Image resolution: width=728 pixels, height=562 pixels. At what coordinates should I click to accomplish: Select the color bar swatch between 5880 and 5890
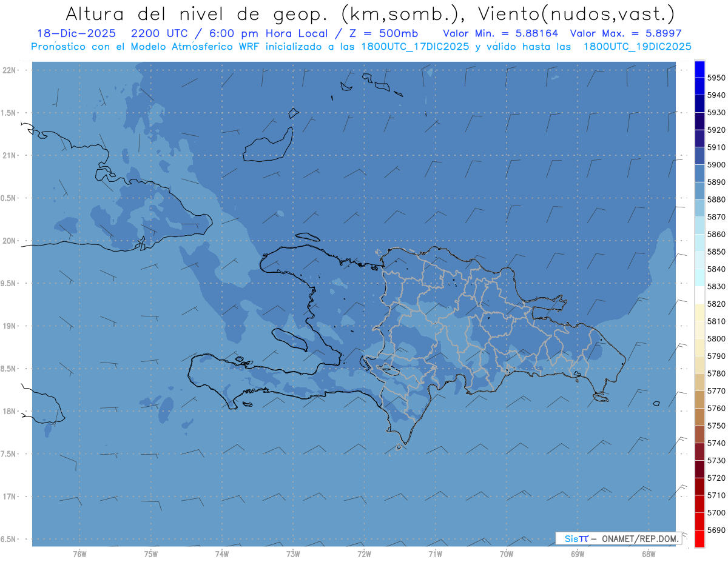[699, 190]
